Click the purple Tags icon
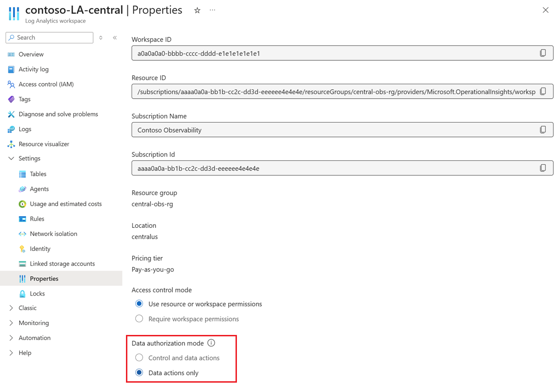Screen dimensions: 560x392 pyautogui.click(x=11, y=99)
